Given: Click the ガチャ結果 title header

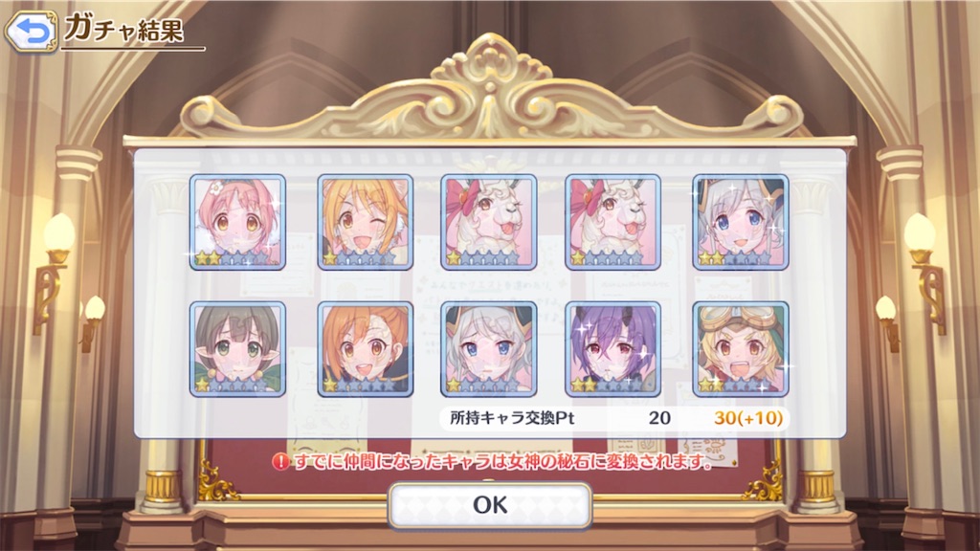Looking at the screenshot, I should tap(123, 29).
